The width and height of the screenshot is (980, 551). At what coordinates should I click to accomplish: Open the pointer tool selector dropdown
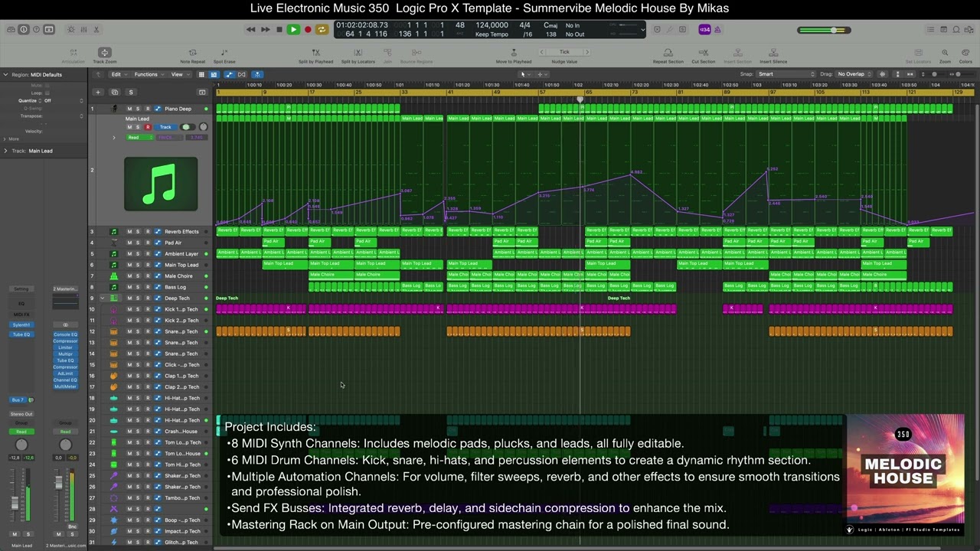click(x=524, y=74)
